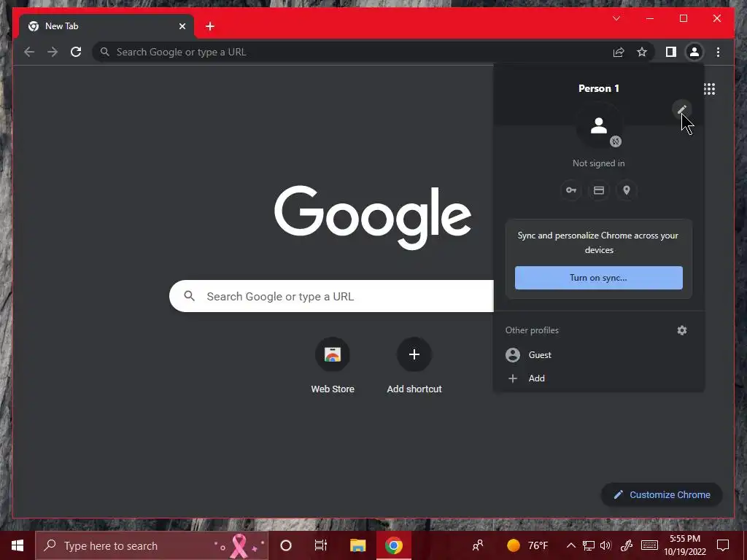Screen dimensions: 747x560
Task: Click the network status tray icon
Action: coord(589,545)
